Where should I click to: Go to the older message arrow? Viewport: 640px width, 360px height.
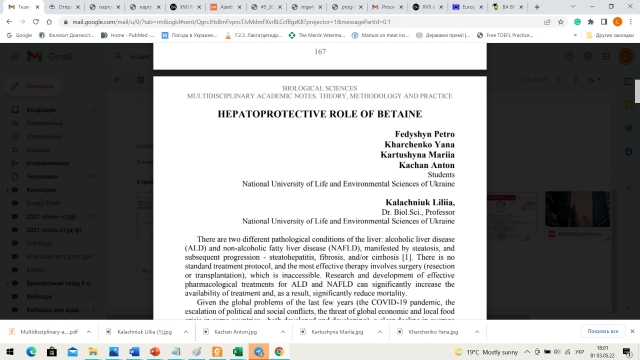[x=576, y=80]
